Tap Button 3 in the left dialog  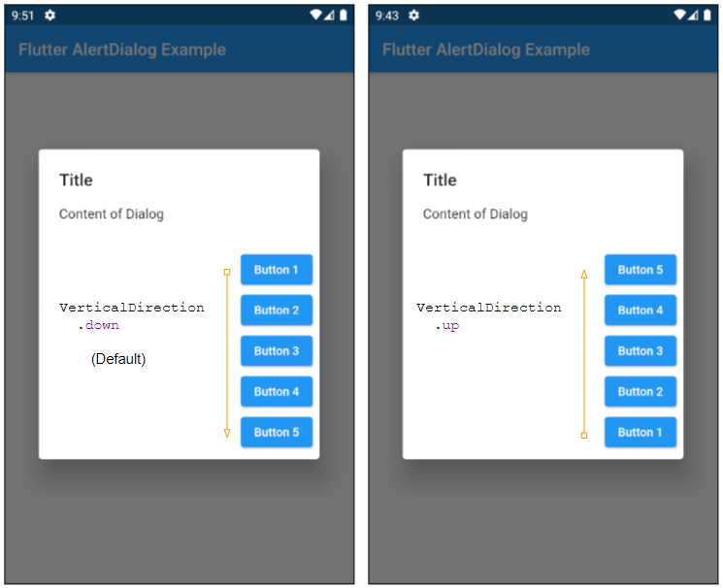(x=277, y=351)
